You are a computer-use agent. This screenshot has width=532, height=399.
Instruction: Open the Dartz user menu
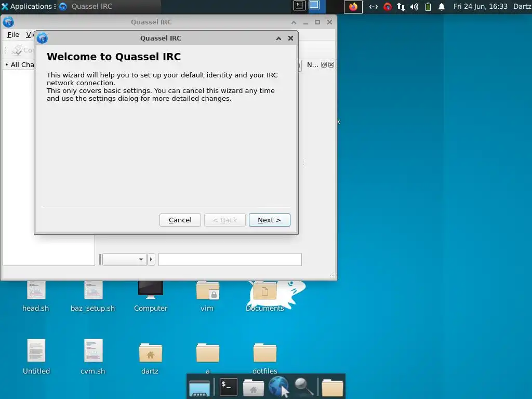pos(522,6)
